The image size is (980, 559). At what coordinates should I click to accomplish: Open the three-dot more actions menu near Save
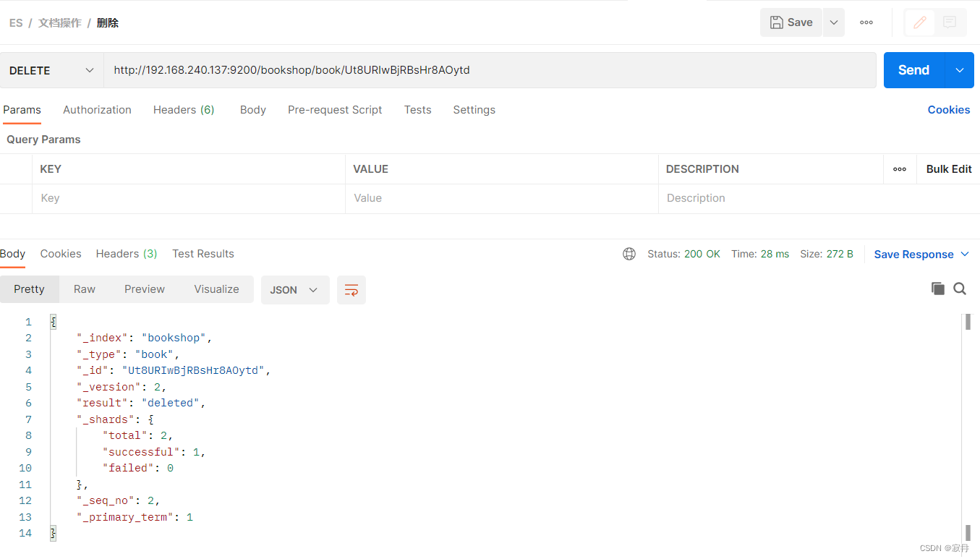coord(866,22)
